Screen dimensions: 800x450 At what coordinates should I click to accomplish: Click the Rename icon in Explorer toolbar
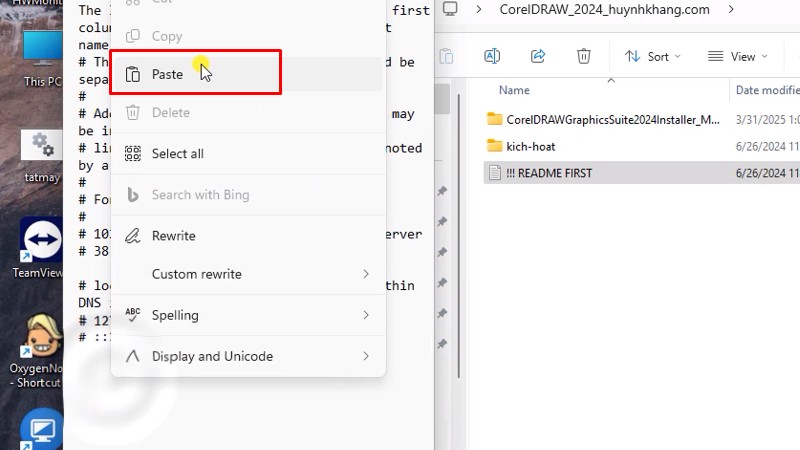click(x=492, y=57)
